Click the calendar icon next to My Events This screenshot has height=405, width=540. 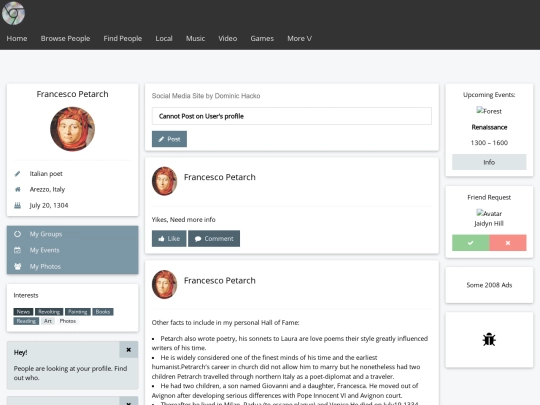(x=18, y=250)
